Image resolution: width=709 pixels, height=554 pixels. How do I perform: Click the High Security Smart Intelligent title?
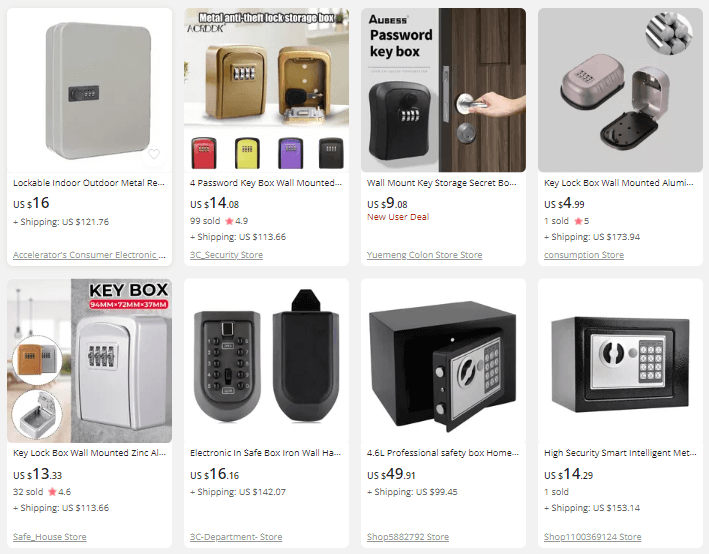(620, 453)
